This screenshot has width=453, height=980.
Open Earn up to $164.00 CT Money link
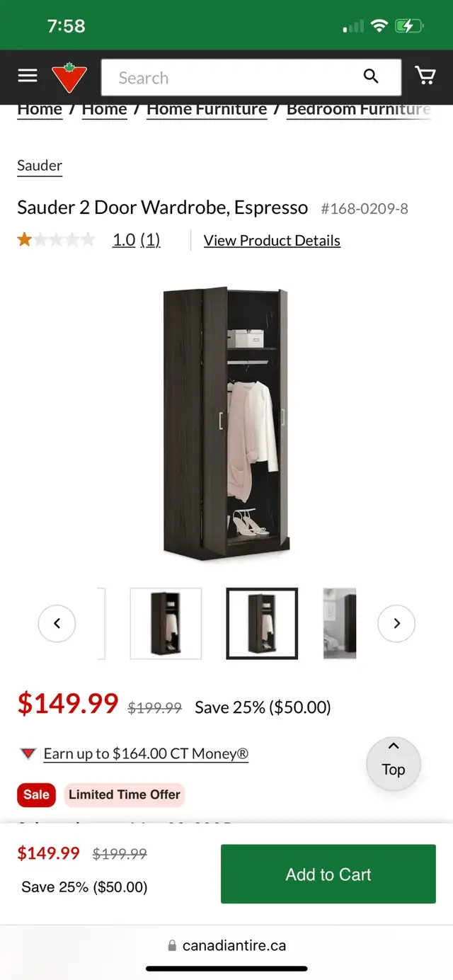pyautogui.click(x=146, y=754)
